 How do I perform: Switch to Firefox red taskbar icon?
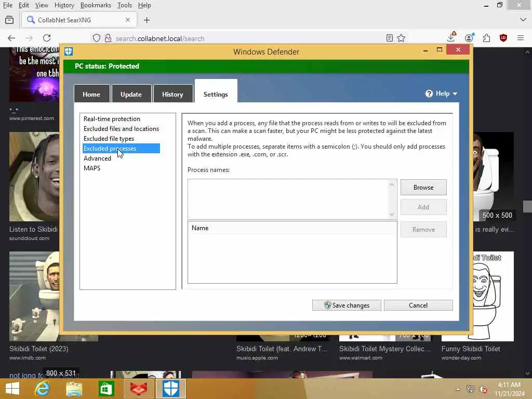138,389
